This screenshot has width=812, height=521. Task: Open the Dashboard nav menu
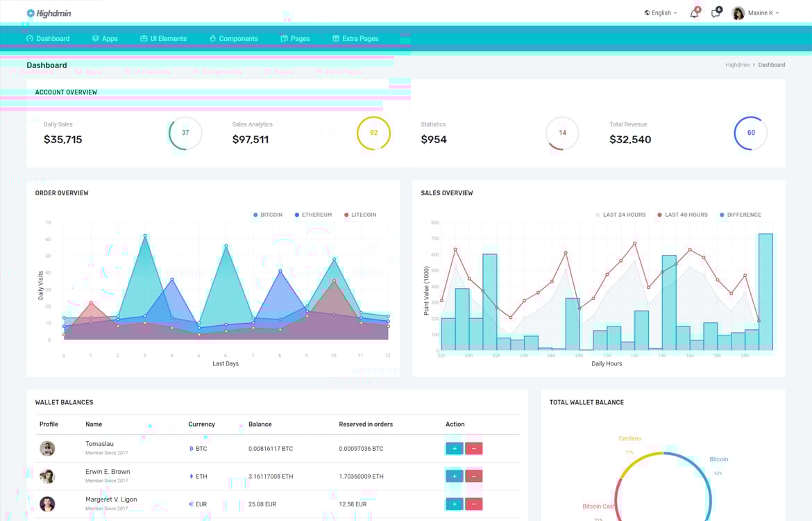48,38
